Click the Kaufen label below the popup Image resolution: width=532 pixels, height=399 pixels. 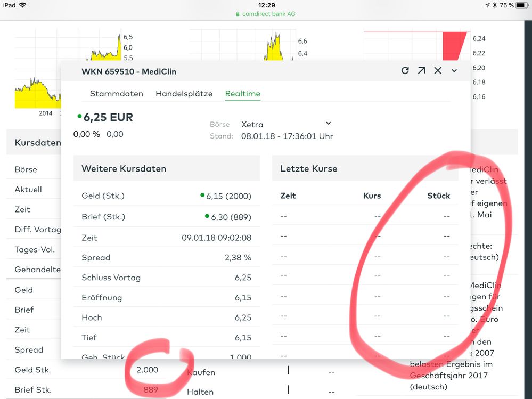pyautogui.click(x=200, y=372)
